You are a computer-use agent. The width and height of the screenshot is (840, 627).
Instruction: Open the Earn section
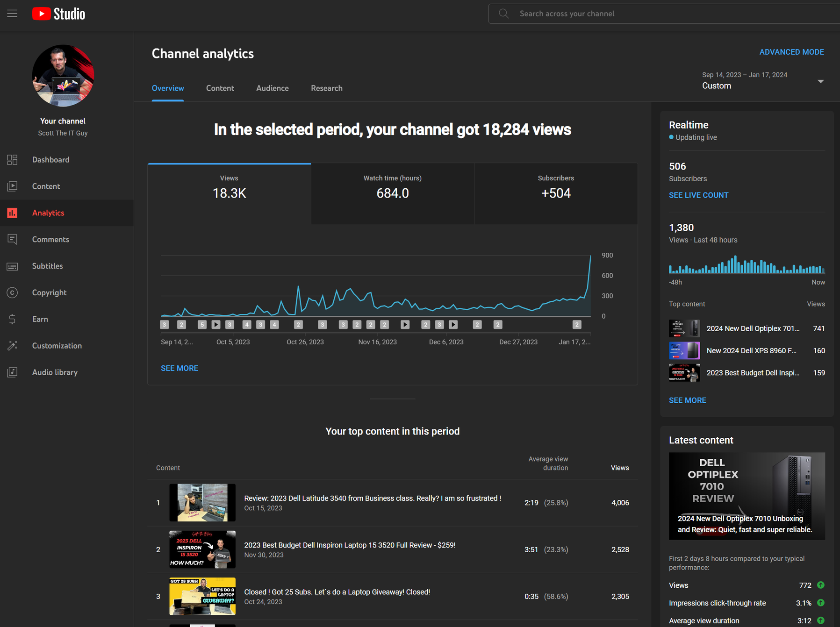(x=67, y=320)
